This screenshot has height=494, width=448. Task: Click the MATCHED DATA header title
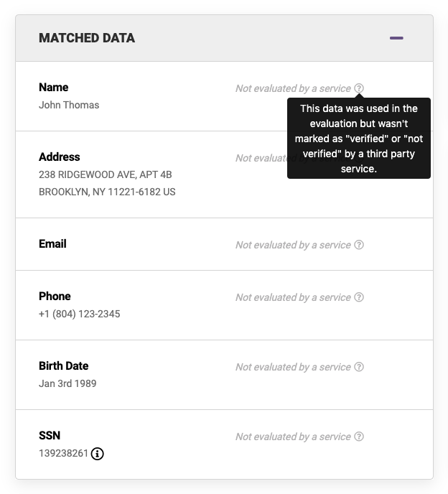pos(87,38)
